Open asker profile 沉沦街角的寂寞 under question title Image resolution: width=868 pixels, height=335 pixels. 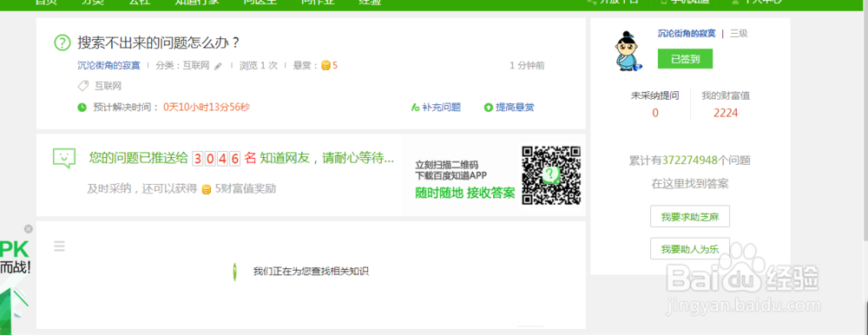[x=109, y=66]
